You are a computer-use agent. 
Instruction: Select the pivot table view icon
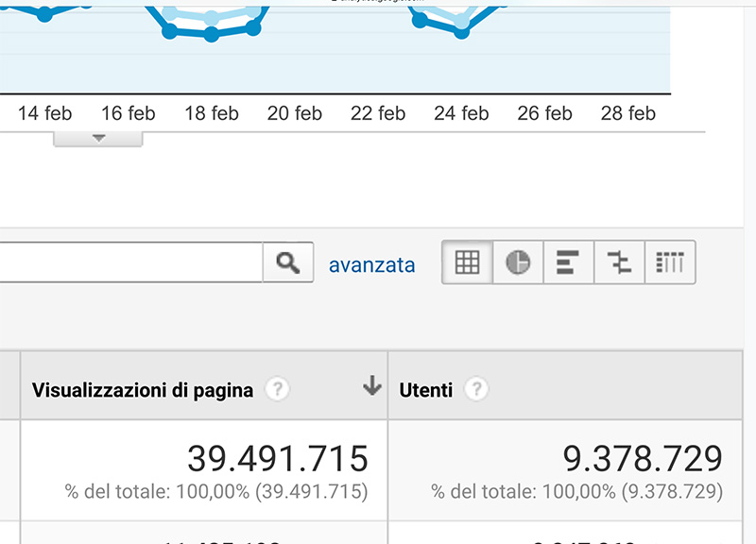[x=670, y=263]
